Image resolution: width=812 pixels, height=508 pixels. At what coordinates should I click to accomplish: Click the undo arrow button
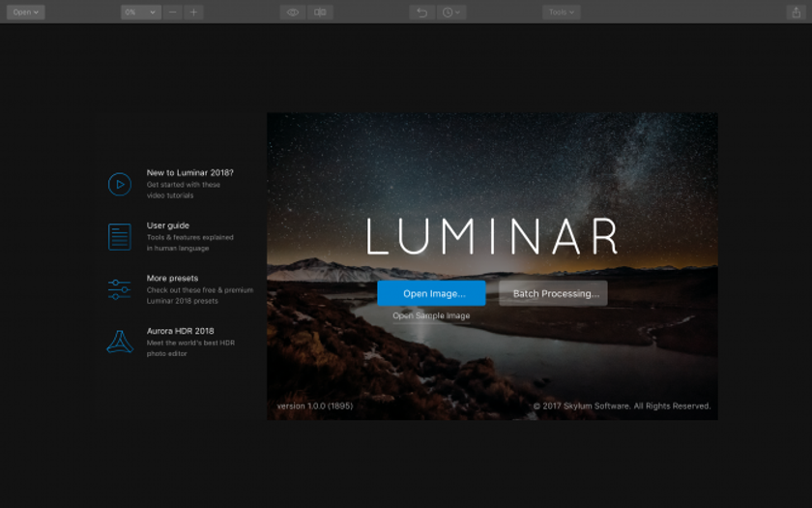422,12
